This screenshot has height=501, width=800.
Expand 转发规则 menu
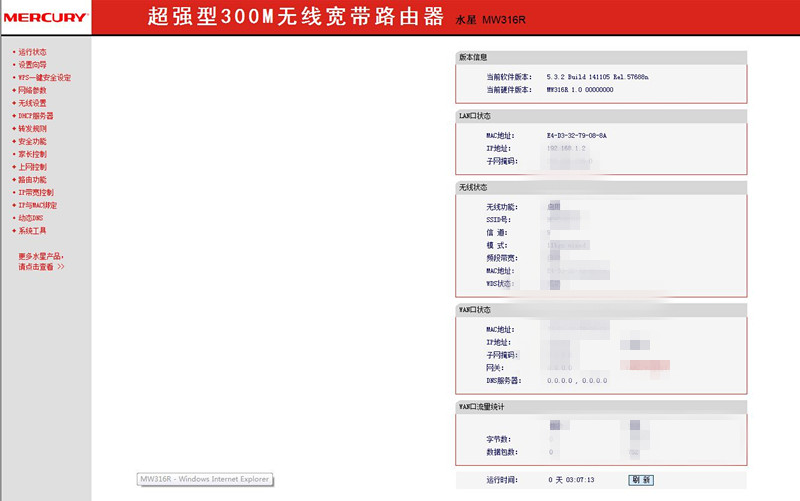[32, 129]
